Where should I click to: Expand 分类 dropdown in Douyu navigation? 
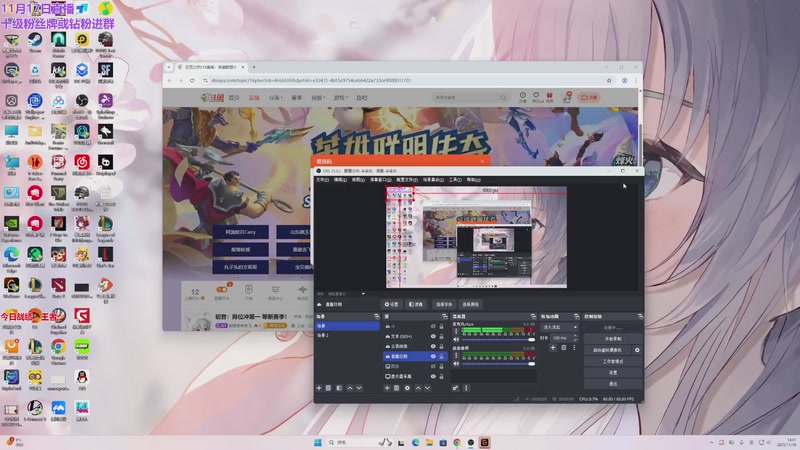(276, 97)
